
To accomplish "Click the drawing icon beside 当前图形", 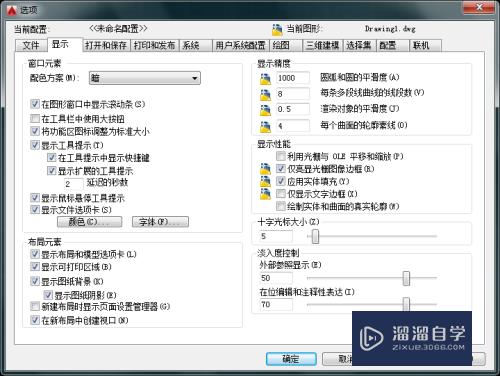I will click(277, 30).
